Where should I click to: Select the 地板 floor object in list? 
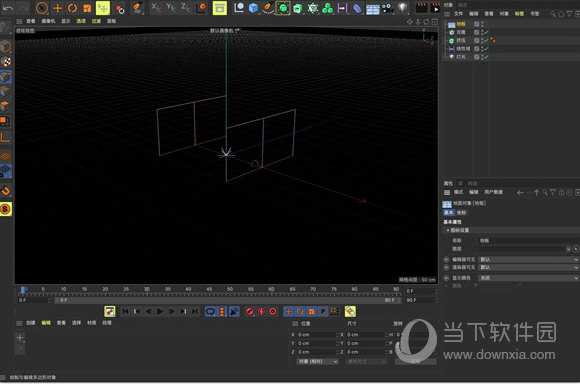(x=461, y=24)
